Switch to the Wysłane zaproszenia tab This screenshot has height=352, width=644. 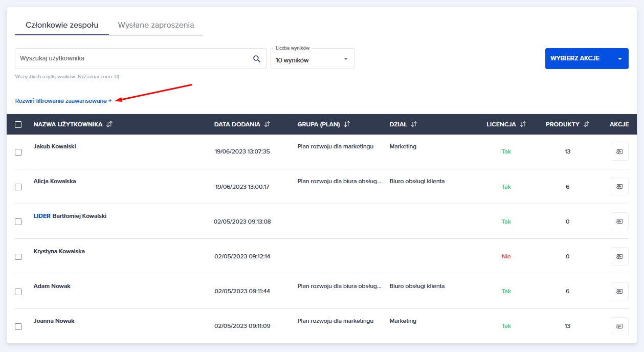[x=156, y=25]
